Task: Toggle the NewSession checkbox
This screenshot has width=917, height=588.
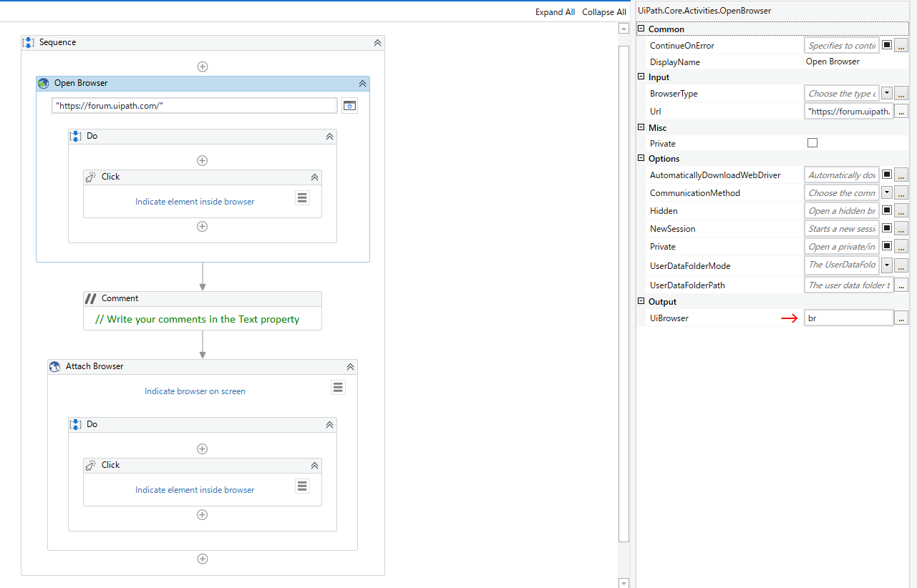Action: coord(886,228)
